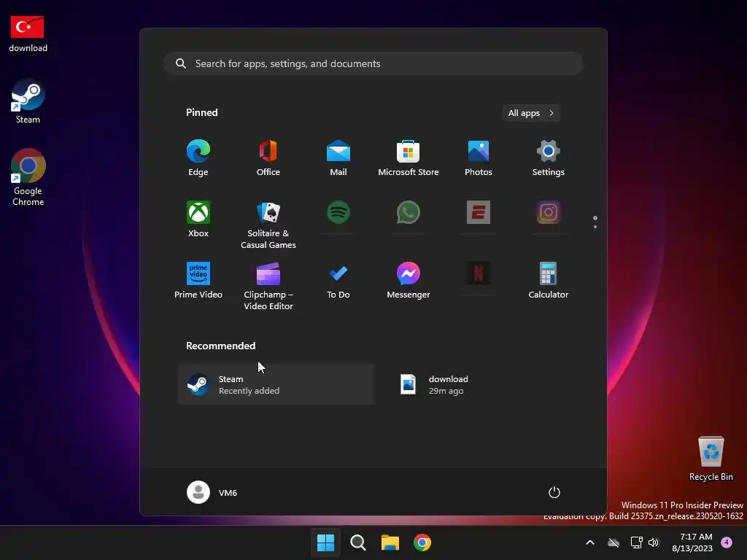747x560 pixels.
Task: Click the OneDrive cloud tray icon
Action: (x=614, y=542)
